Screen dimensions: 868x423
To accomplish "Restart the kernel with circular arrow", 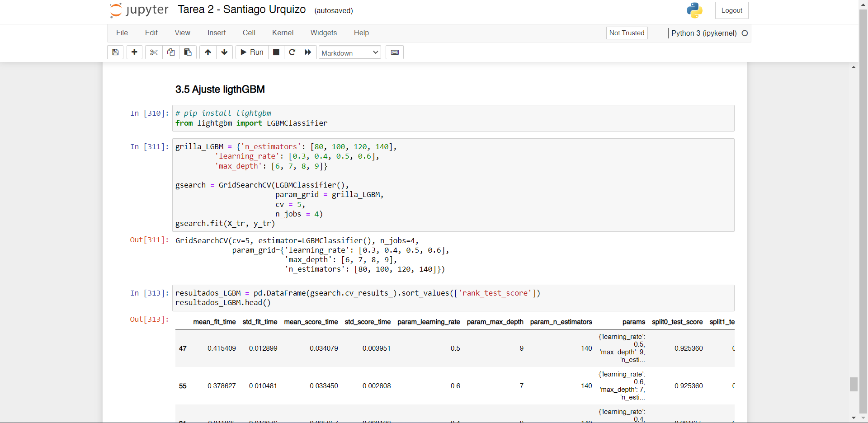I will click(292, 52).
